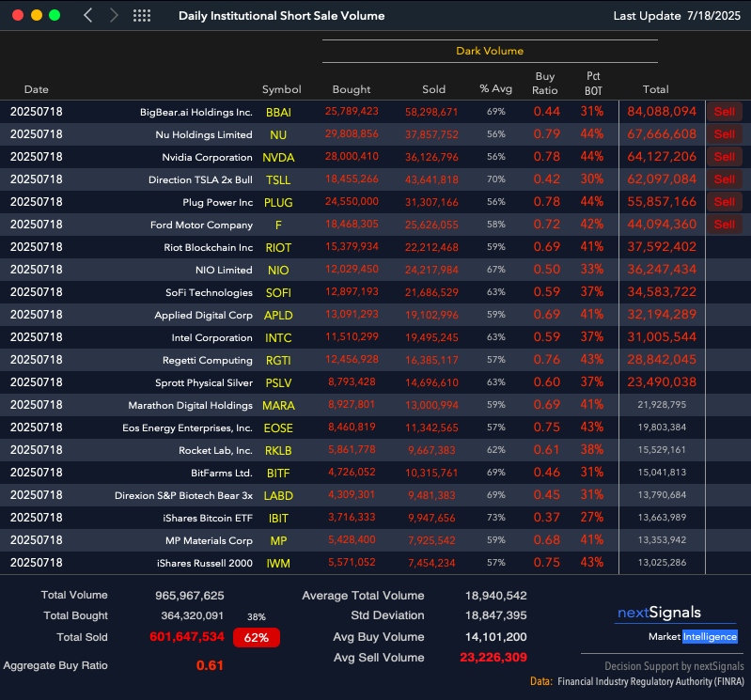Click the % Avg column header
This screenshot has height=700, width=751.
pos(495,89)
